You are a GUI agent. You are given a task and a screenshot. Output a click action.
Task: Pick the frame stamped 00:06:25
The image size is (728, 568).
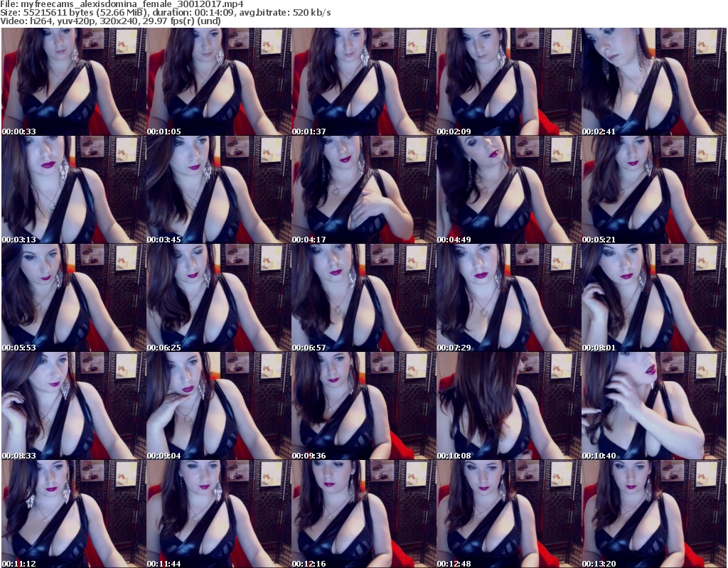click(x=219, y=298)
